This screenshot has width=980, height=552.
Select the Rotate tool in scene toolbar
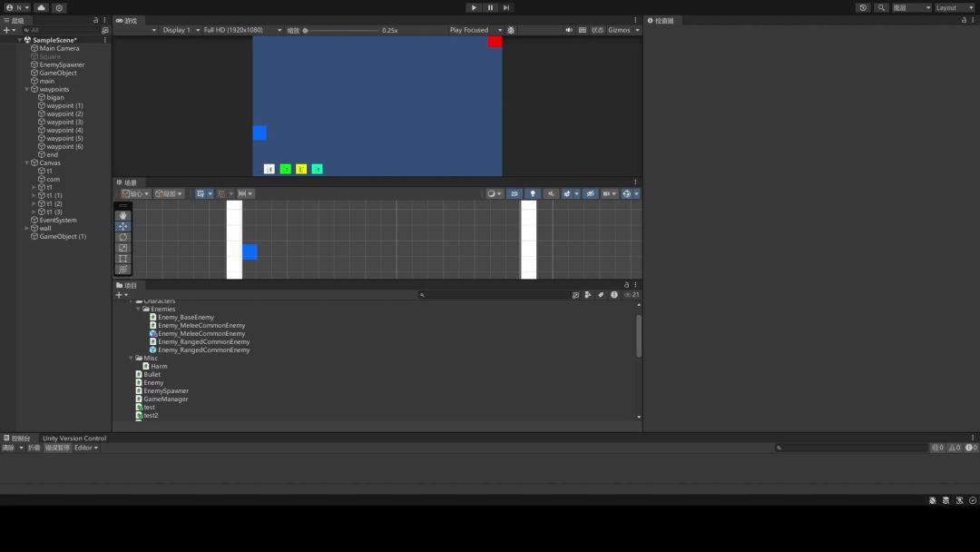123,237
